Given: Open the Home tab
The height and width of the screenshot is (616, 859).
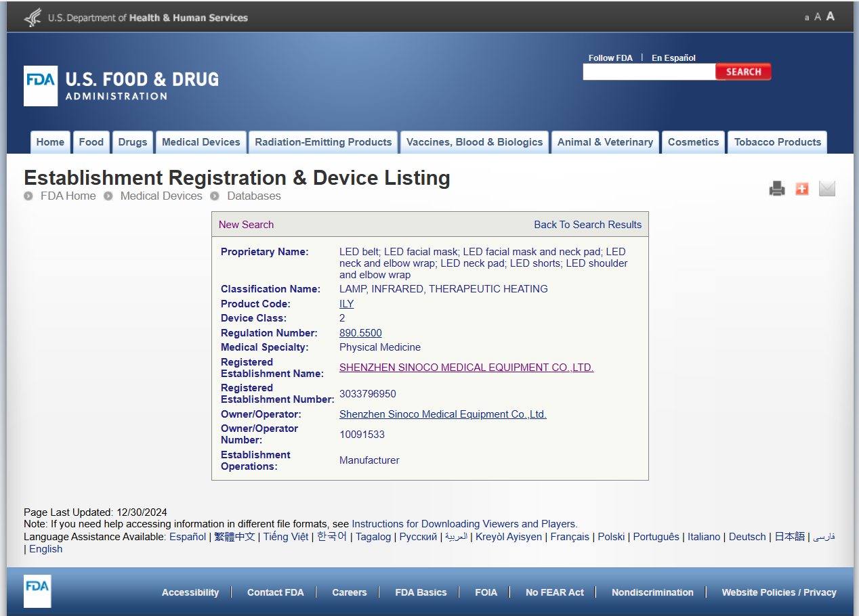Looking at the screenshot, I should click(50, 142).
